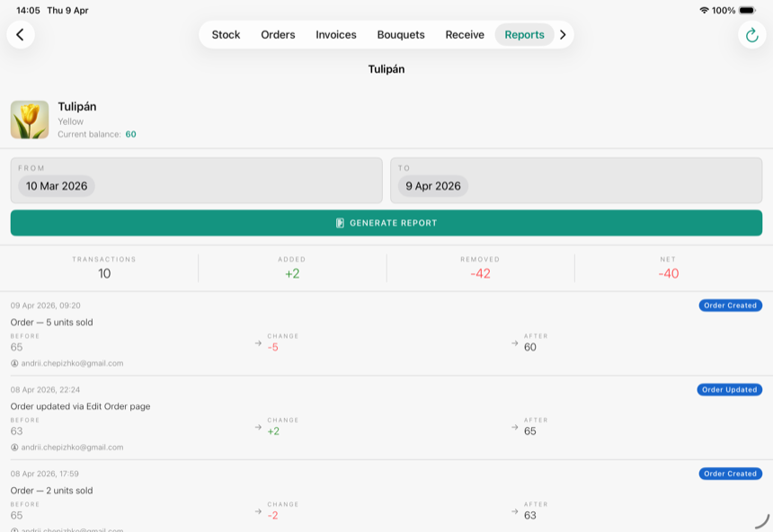The height and width of the screenshot is (532, 773).
Task: Tap the Net total -40
Action: [669, 274]
